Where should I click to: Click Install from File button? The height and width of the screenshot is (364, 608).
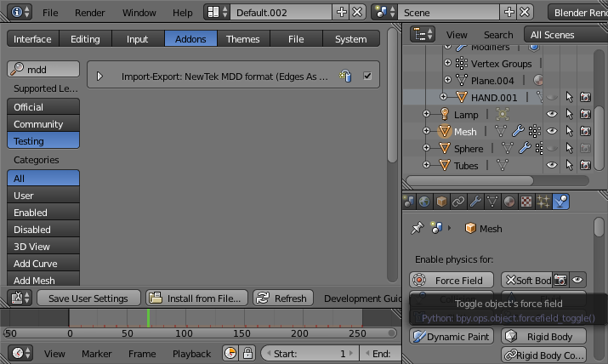tap(196, 298)
